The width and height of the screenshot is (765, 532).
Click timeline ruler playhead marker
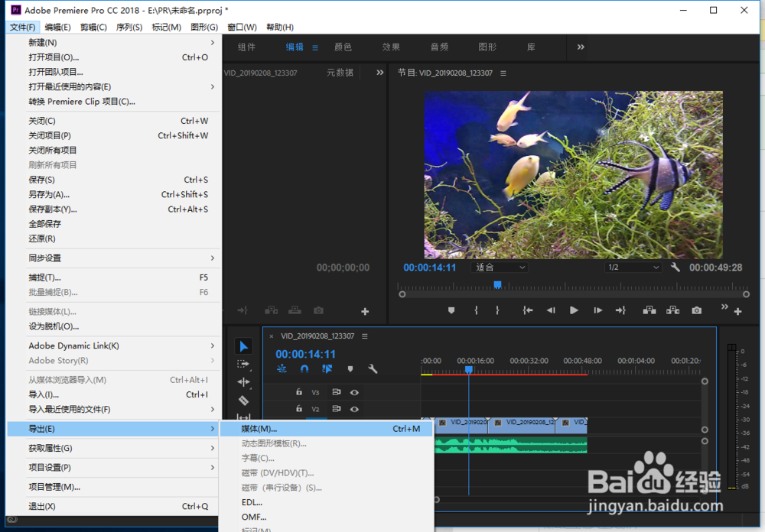click(x=468, y=370)
